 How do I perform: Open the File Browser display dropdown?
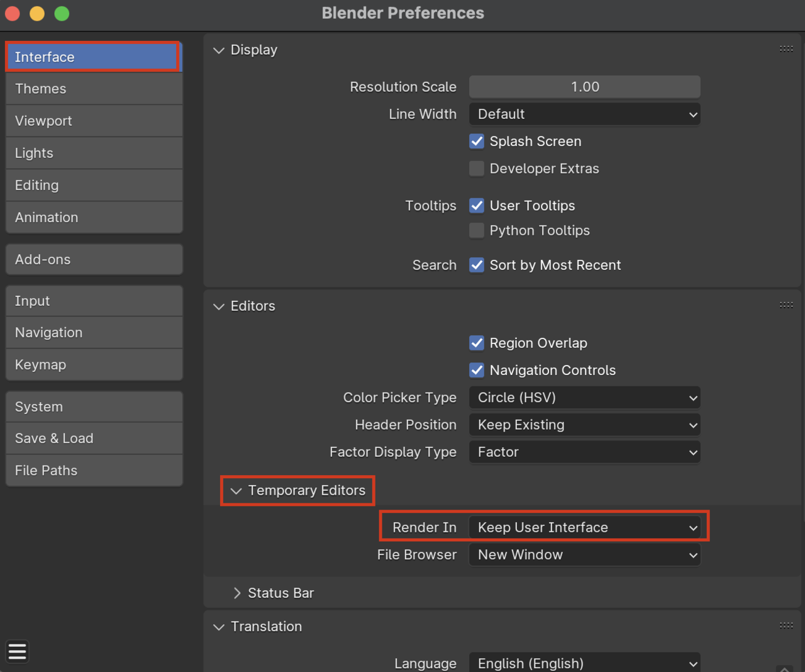click(x=584, y=555)
